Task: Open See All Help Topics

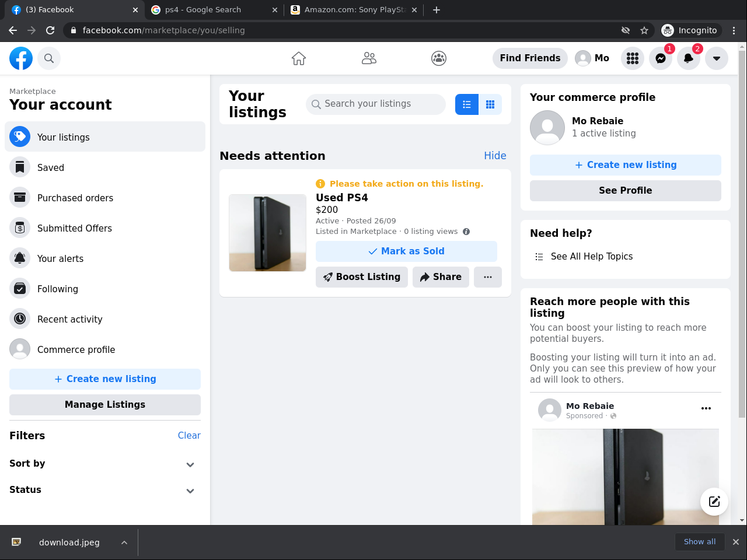Action: pos(626,257)
